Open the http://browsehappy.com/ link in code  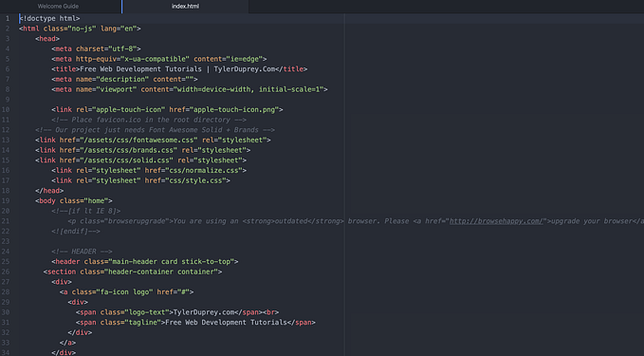[x=496, y=221]
